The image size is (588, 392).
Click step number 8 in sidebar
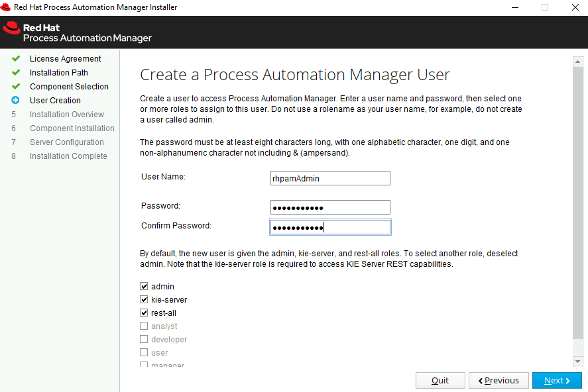(13, 156)
